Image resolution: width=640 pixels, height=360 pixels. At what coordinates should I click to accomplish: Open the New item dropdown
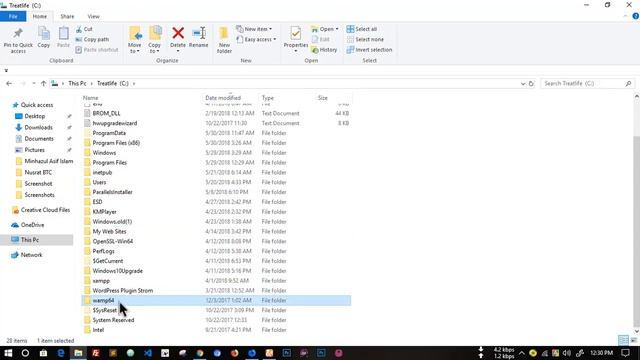254,29
